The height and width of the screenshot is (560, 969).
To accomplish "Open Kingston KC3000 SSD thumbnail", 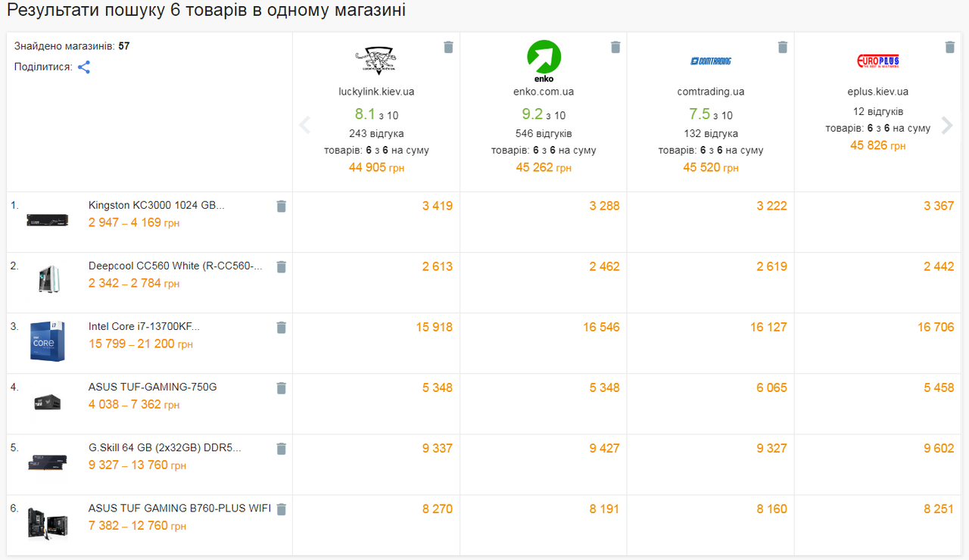I will 48,219.
